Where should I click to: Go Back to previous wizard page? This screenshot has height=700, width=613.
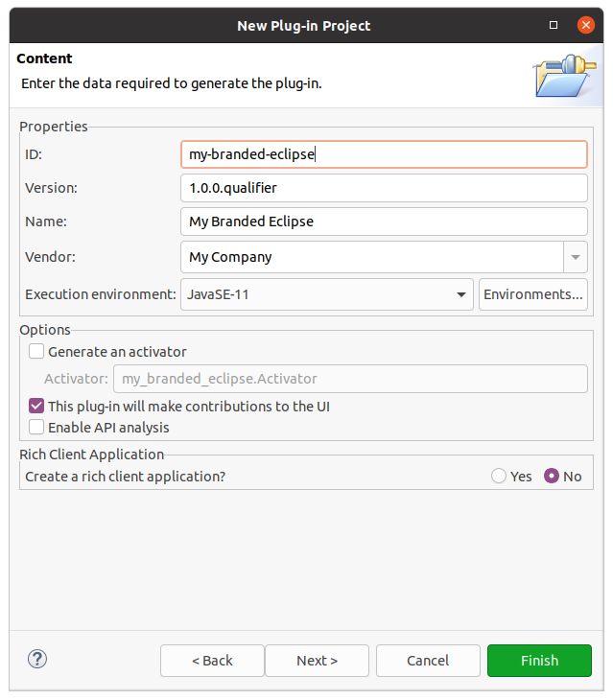point(212,660)
